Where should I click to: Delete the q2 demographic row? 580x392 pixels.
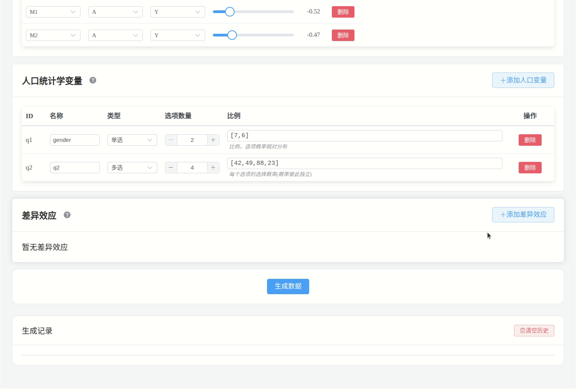coord(530,167)
